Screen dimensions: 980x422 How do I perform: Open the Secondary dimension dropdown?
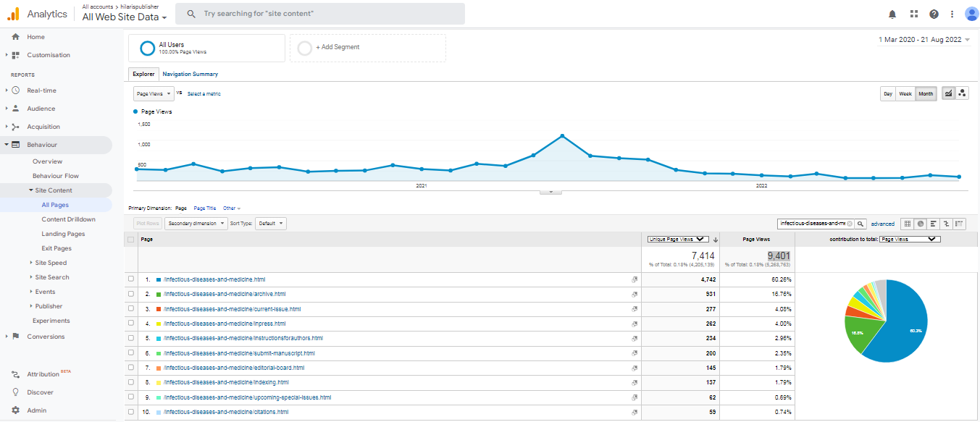pyautogui.click(x=196, y=224)
